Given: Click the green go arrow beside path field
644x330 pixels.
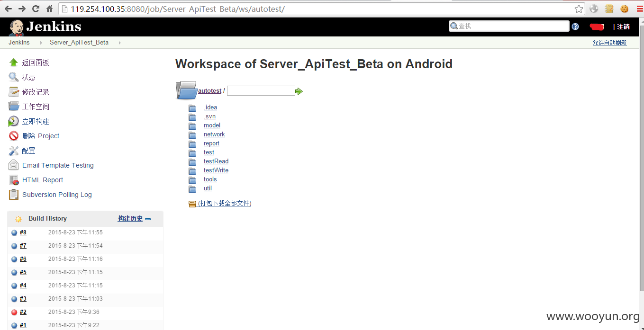Looking at the screenshot, I should [x=299, y=91].
